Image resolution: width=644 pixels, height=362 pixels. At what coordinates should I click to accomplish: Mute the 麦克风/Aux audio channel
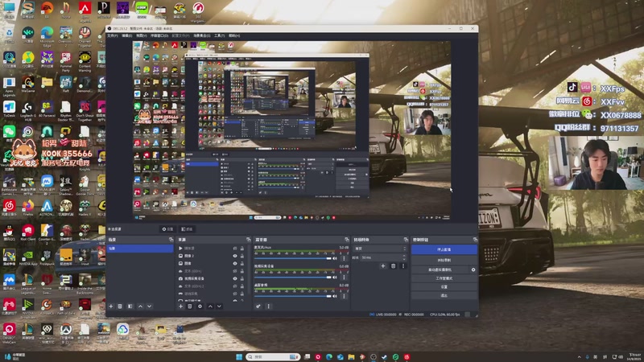[335, 258]
